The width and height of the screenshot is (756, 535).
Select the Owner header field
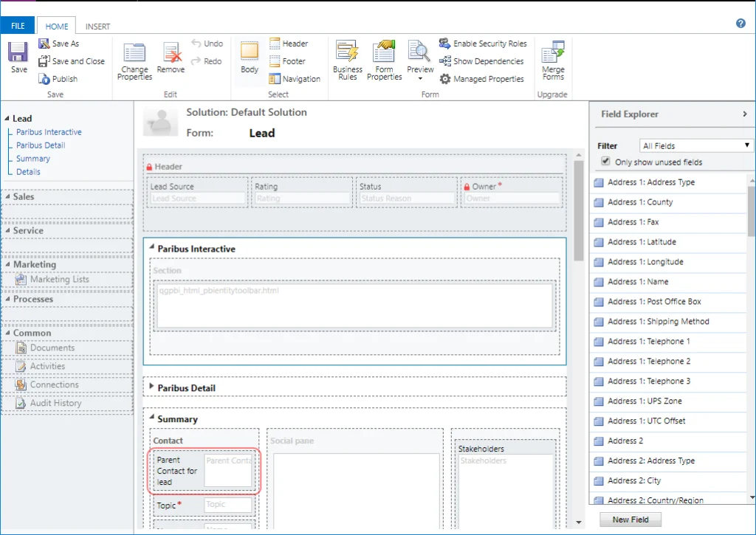click(x=512, y=193)
